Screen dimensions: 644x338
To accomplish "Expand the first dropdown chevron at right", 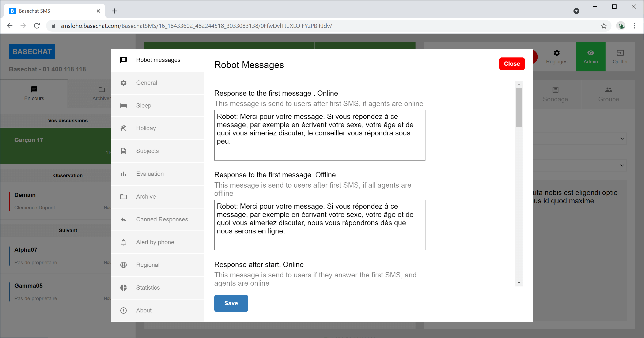I will [x=622, y=139].
